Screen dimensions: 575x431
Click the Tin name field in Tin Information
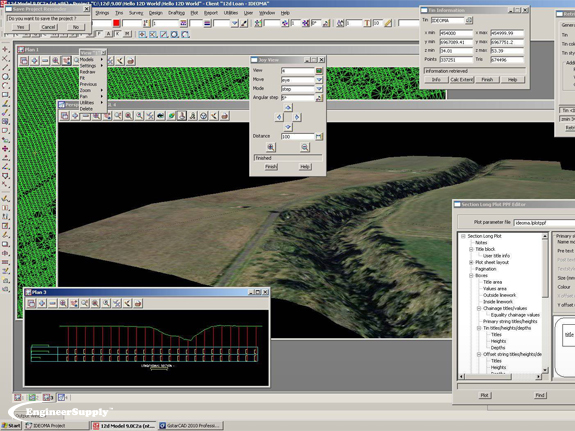coord(447,21)
